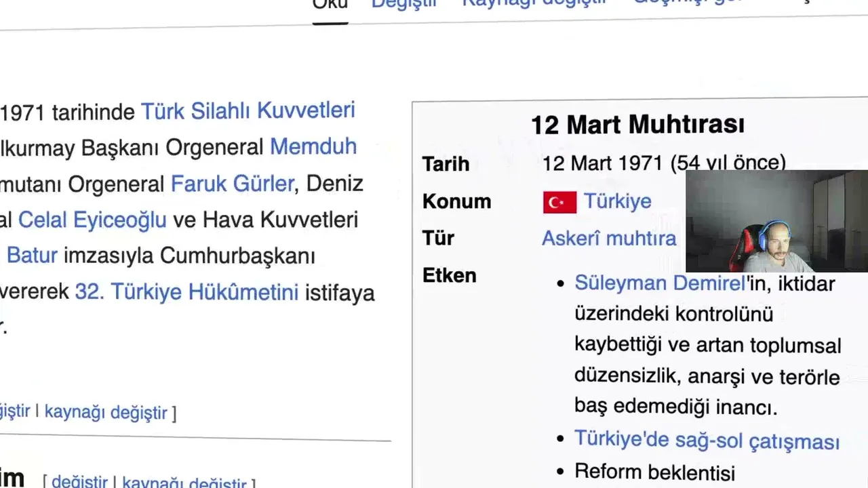Select the Oku tab

click(330, 5)
